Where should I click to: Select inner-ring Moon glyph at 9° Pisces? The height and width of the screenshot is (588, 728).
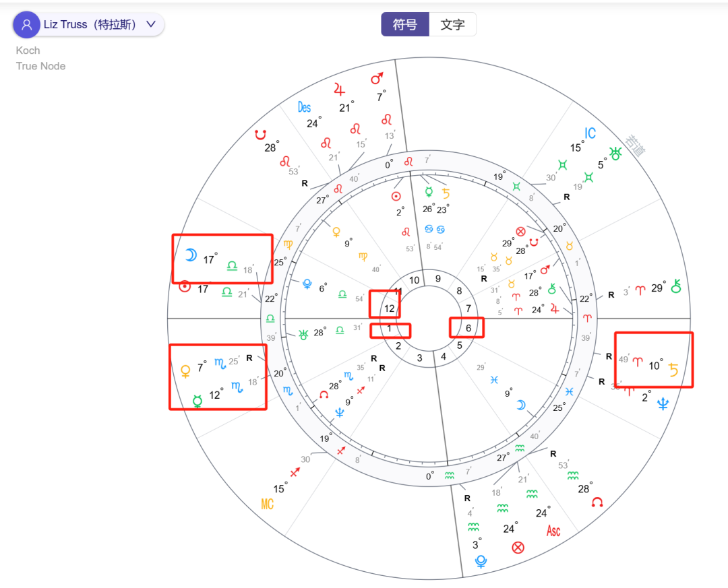pyautogui.click(x=521, y=405)
